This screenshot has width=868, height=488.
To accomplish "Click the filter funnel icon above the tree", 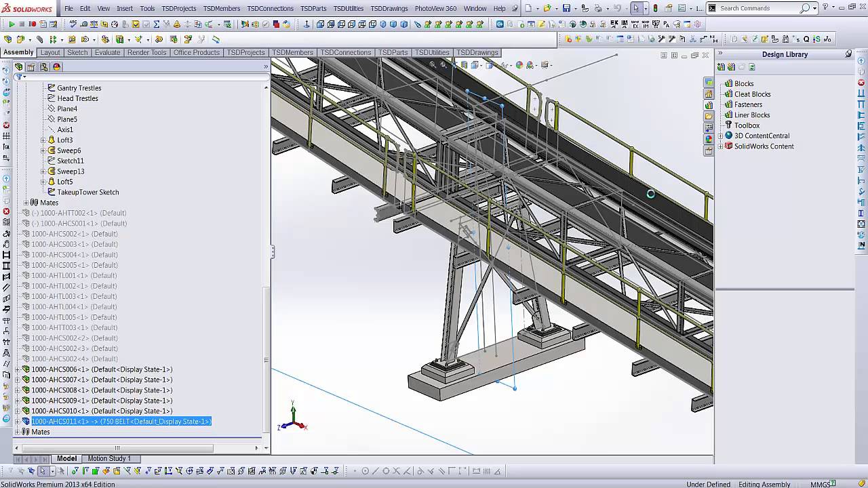I will point(19,77).
